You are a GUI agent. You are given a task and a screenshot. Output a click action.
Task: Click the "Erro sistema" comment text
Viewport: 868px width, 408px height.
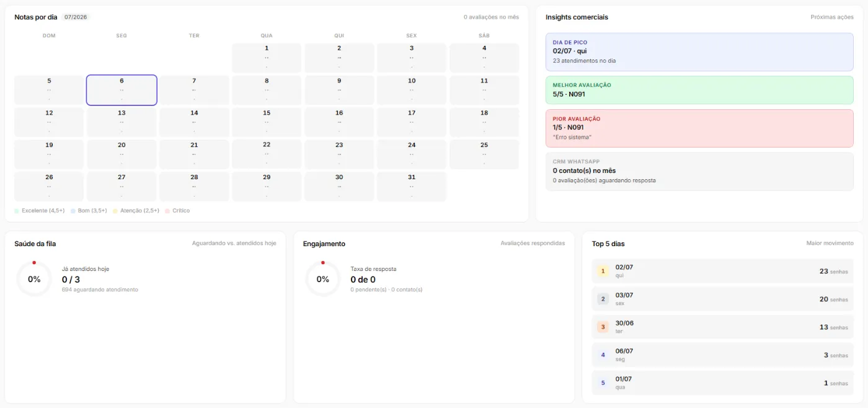pyautogui.click(x=572, y=137)
